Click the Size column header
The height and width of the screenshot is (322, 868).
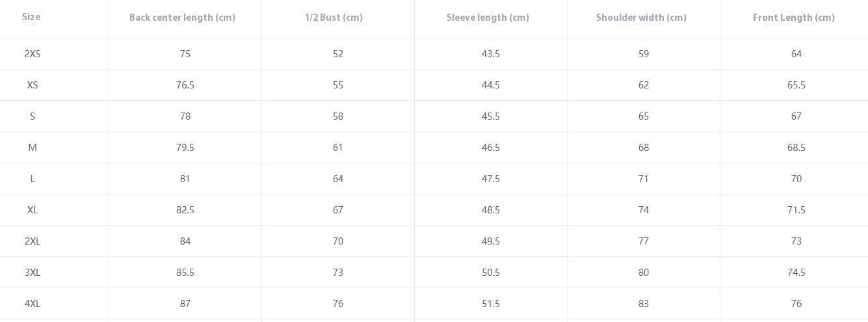tap(31, 17)
